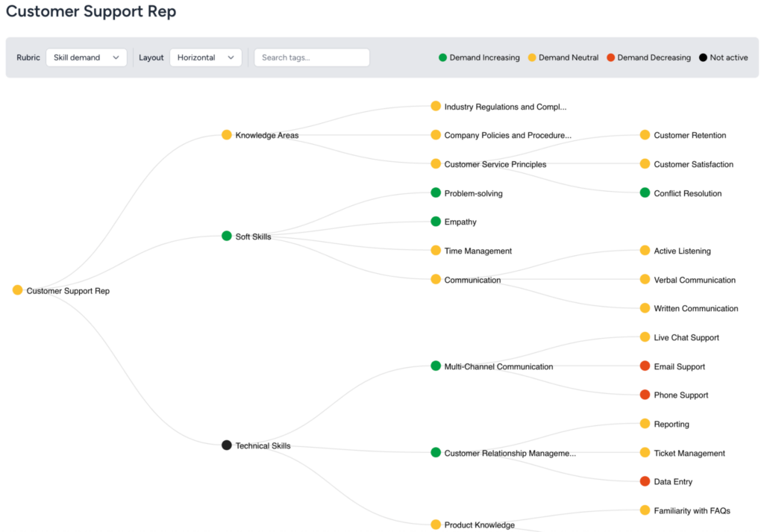Select the Reporting node dot
Image resolution: width=764 pixels, height=532 pixels.
pos(645,424)
